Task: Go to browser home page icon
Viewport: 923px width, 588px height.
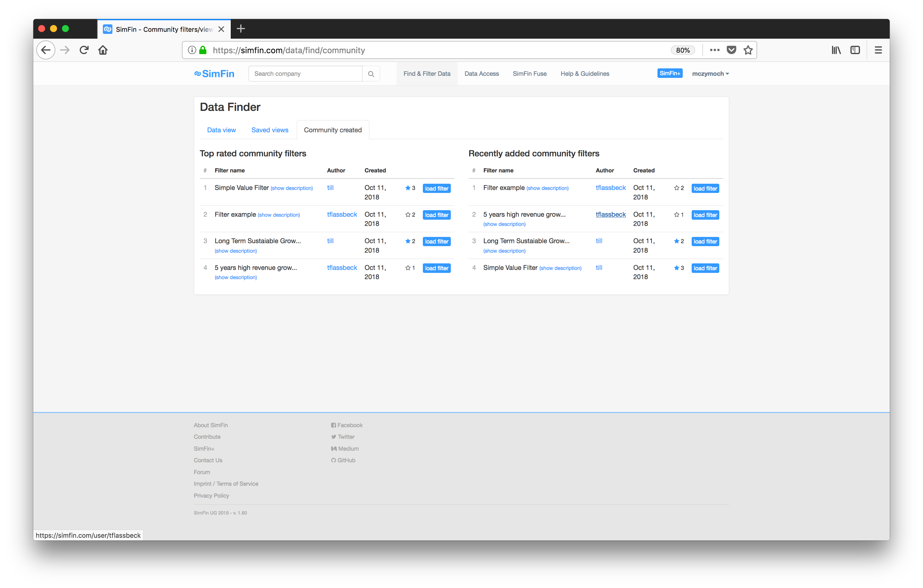Action: tap(103, 50)
